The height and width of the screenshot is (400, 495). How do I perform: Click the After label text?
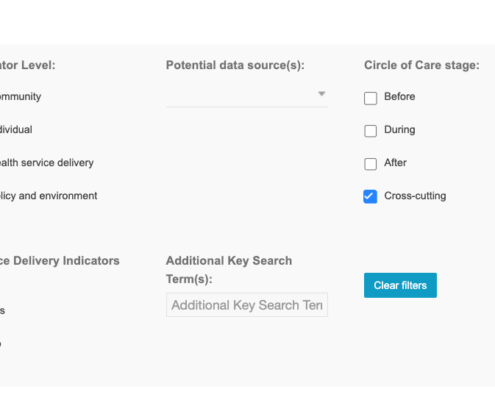(395, 163)
